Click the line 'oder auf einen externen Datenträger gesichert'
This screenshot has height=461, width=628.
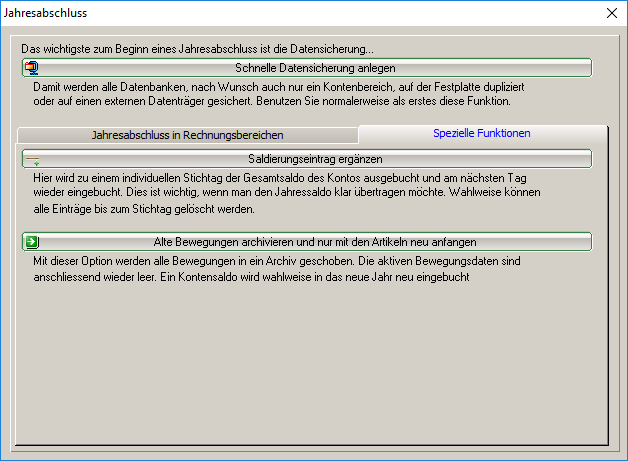[272, 101]
